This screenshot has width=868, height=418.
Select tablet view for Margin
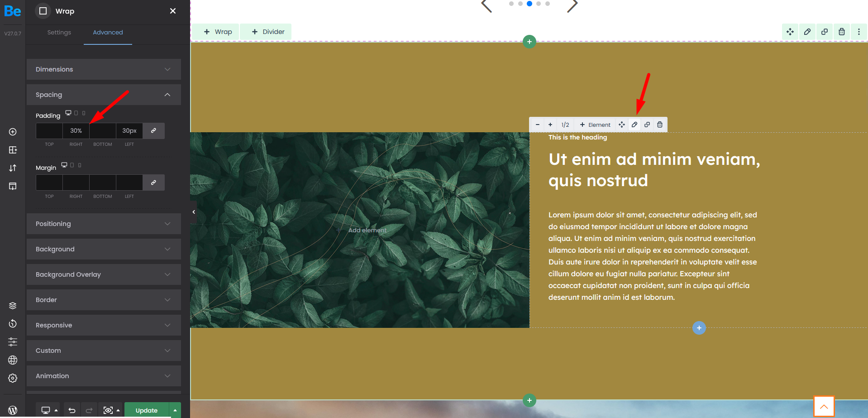(72, 165)
